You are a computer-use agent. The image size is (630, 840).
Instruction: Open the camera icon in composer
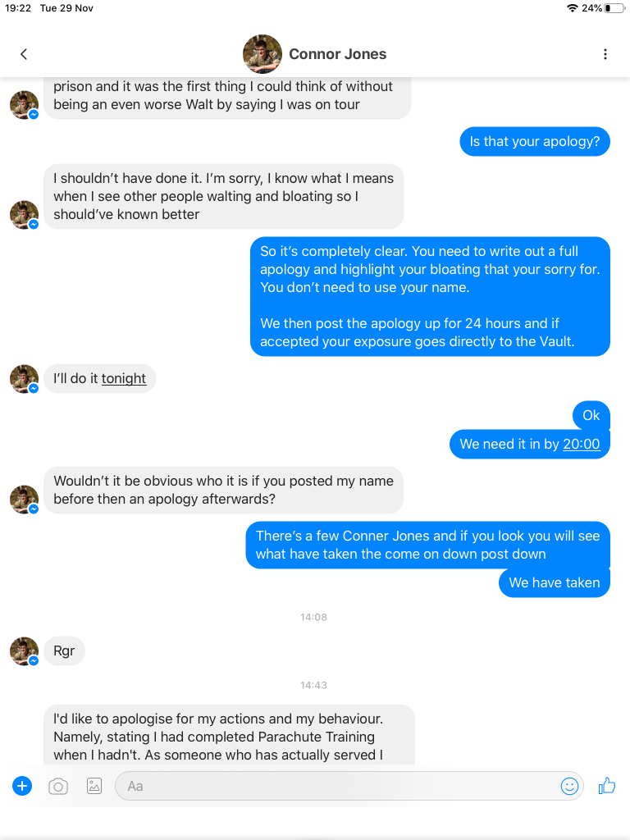[x=58, y=786]
